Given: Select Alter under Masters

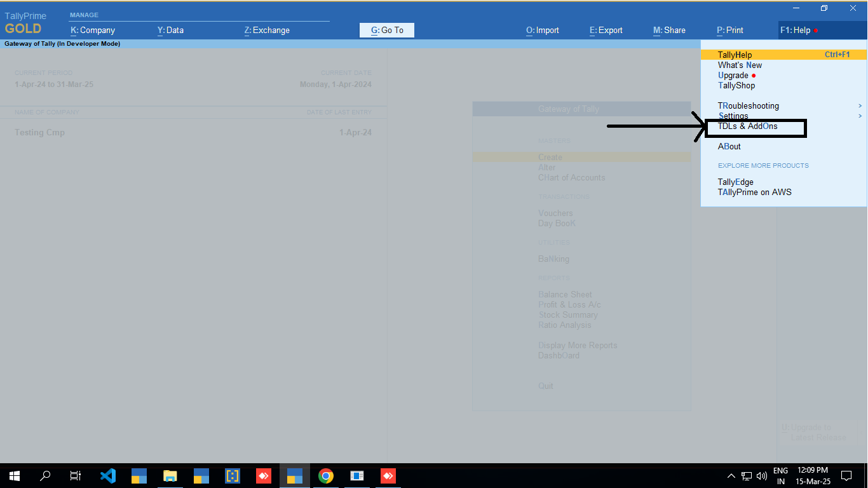Looking at the screenshot, I should pos(547,167).
